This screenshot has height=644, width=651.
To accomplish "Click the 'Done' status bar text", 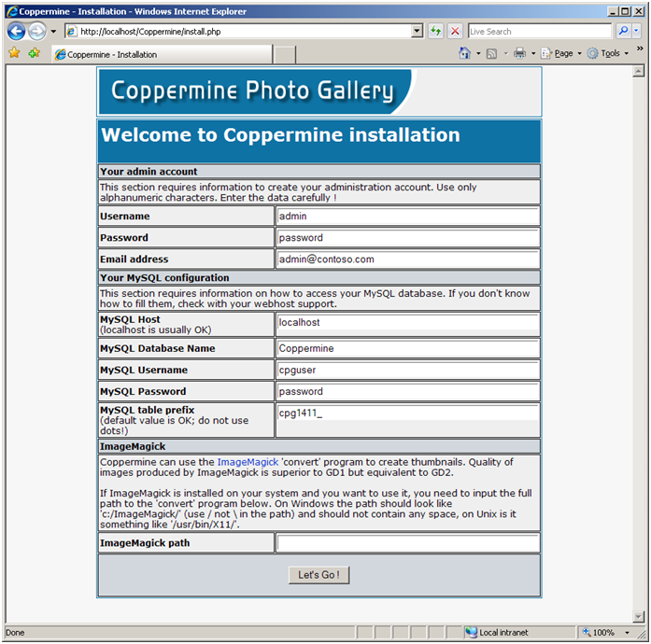I will (x=15, y=633).
